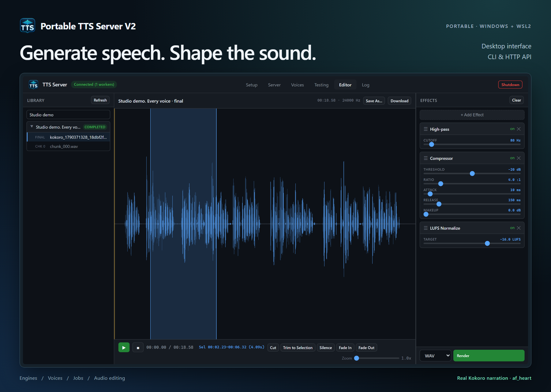Open the WAV format dropdown
This screenshot has height=392, width=551.
435,356
